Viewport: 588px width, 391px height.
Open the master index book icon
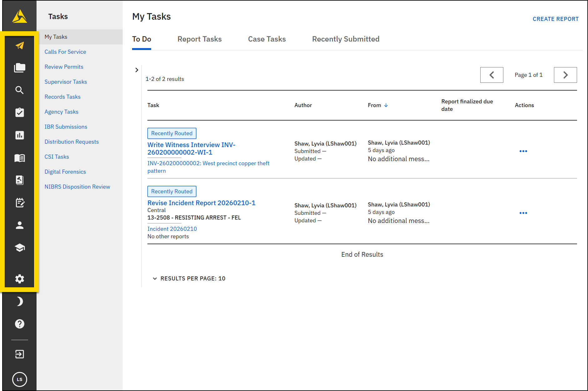tap(19, 158)
